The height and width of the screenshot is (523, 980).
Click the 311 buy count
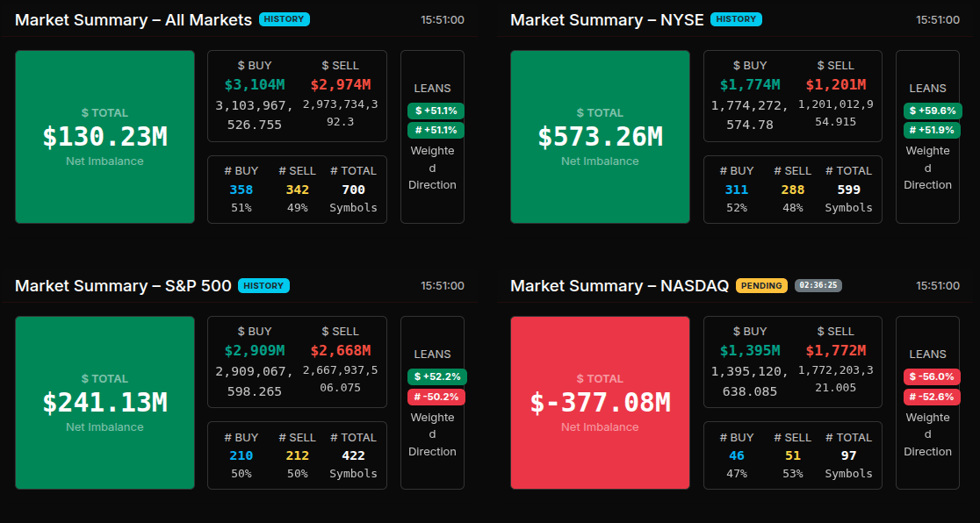[x=737, y=190]
